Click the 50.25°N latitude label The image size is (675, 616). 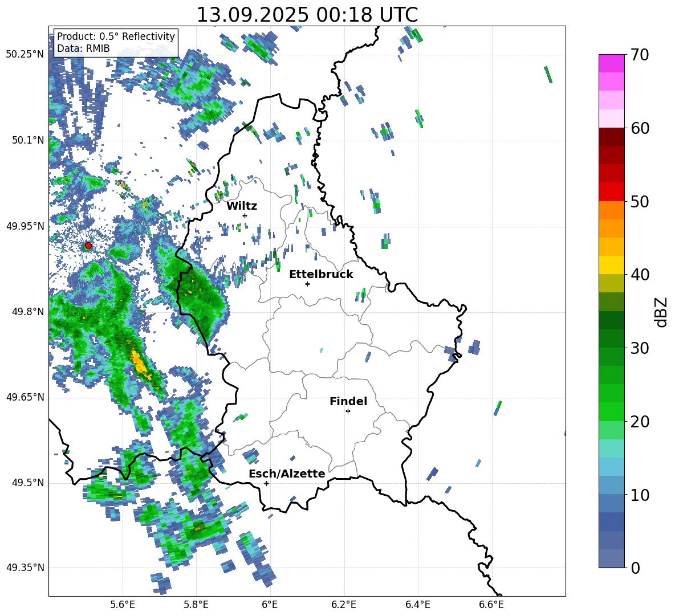pos(25,55)
